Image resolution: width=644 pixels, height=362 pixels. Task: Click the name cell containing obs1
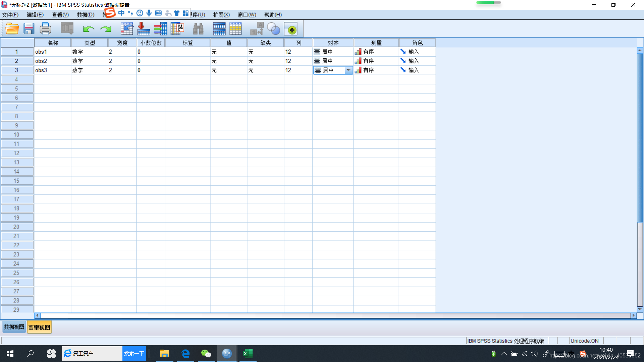pos(52,52)
